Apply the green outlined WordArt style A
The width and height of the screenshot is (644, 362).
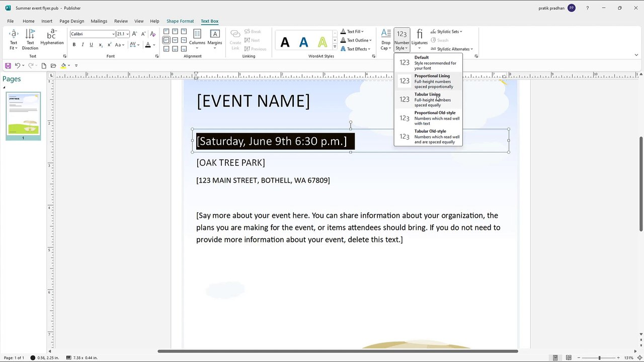322,43
